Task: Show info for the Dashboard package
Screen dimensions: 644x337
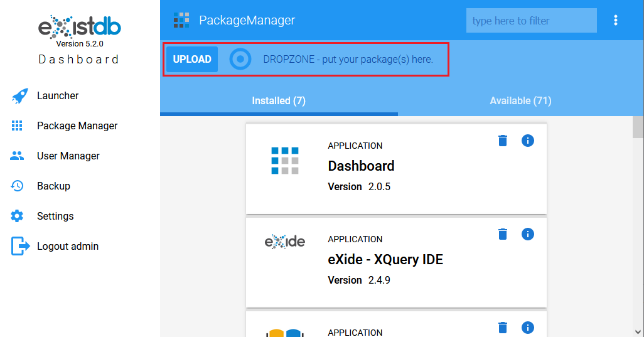Action: [528, 141]
